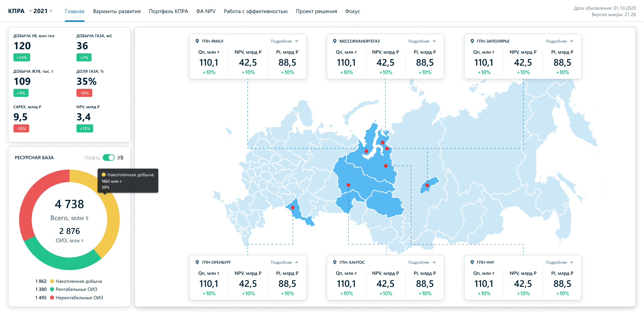Switch the resource base toggle from УВ to Нефть
The image size is (644, 315).
tap(109, 157)
